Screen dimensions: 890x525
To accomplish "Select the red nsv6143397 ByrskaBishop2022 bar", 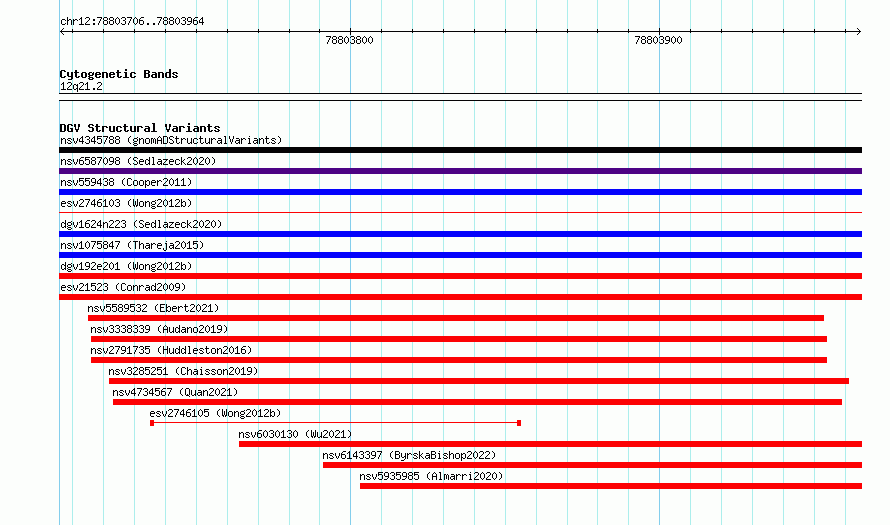I will pyautogui.click(x=593, y=465).
